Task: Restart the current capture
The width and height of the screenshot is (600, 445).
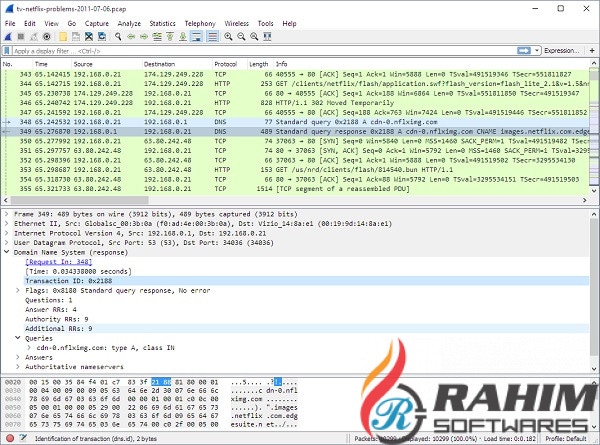Action: click(x=34, y=37)
